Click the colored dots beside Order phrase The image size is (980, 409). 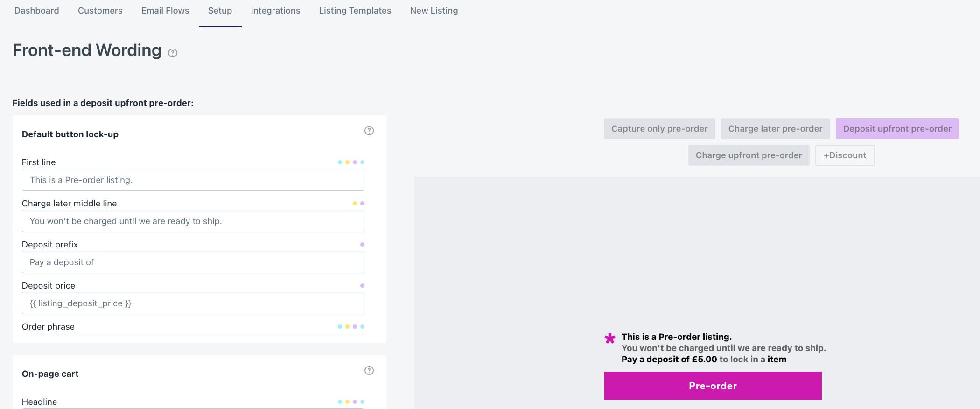click(x=351, y=327)
